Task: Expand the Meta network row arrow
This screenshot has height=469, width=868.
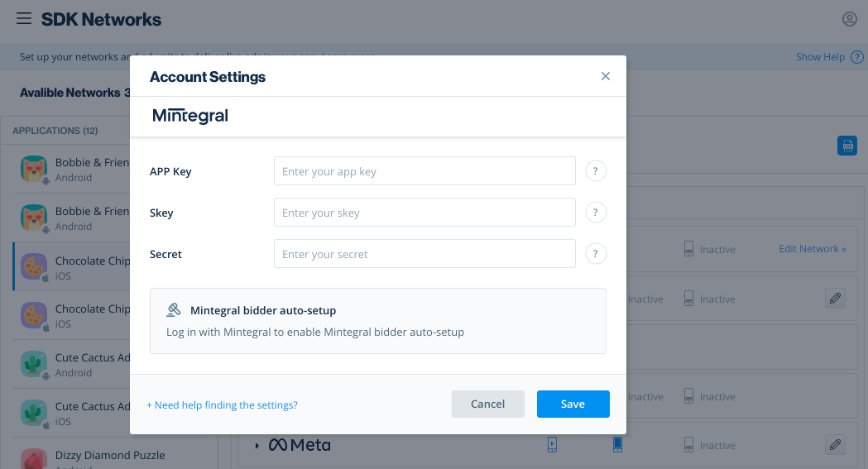Action: (257, 446)
